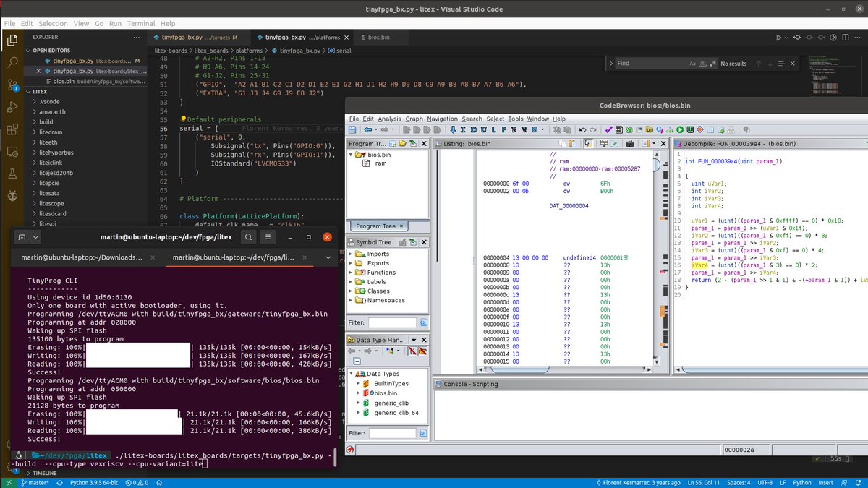Open the Data Type Manager dropdown menu arrow
Image resolution: width=868 pixels, height=488 pixels.
(x=414, y=340)
